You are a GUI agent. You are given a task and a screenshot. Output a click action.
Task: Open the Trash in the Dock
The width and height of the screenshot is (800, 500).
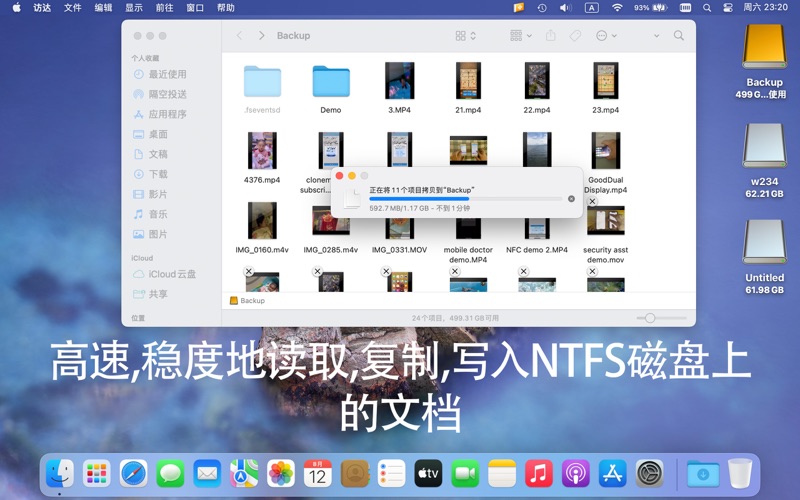[x=739, y=473]
